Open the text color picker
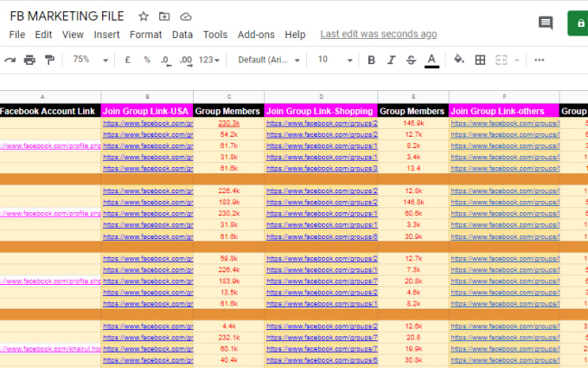The image size is (588, 368). click(x=431, y=61)
